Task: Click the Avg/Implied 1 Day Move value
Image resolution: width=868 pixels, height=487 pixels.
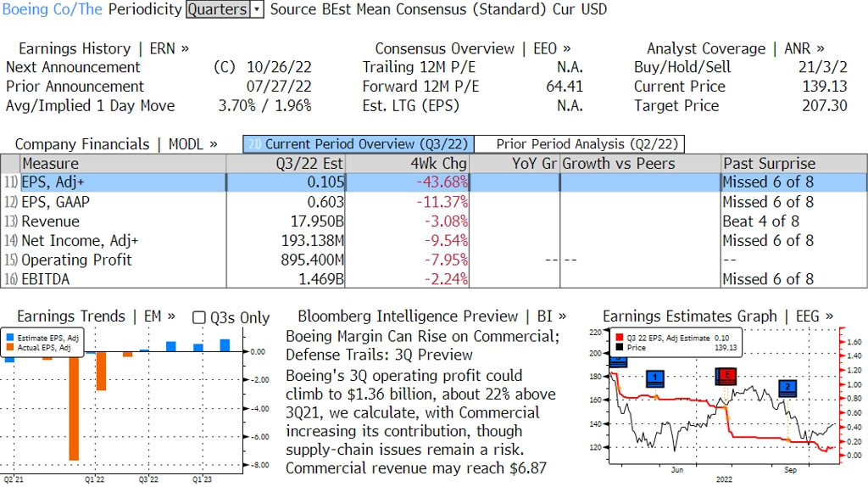Action: 264,106
